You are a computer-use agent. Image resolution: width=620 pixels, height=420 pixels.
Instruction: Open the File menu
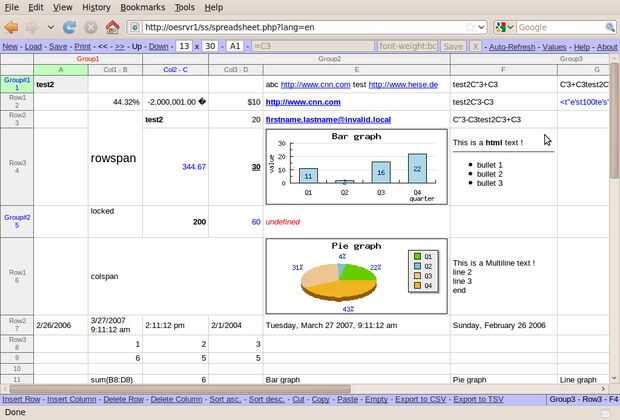pos(11,7)
